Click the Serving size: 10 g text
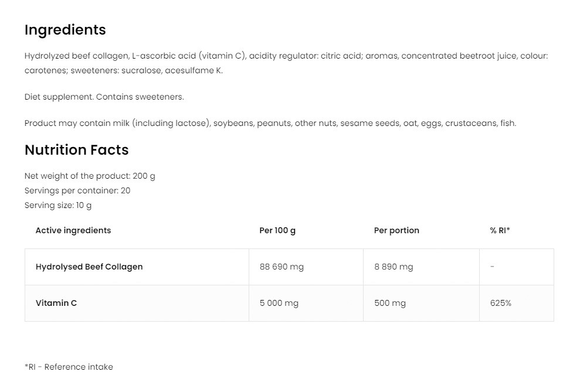580x392 pixels. 58,206
